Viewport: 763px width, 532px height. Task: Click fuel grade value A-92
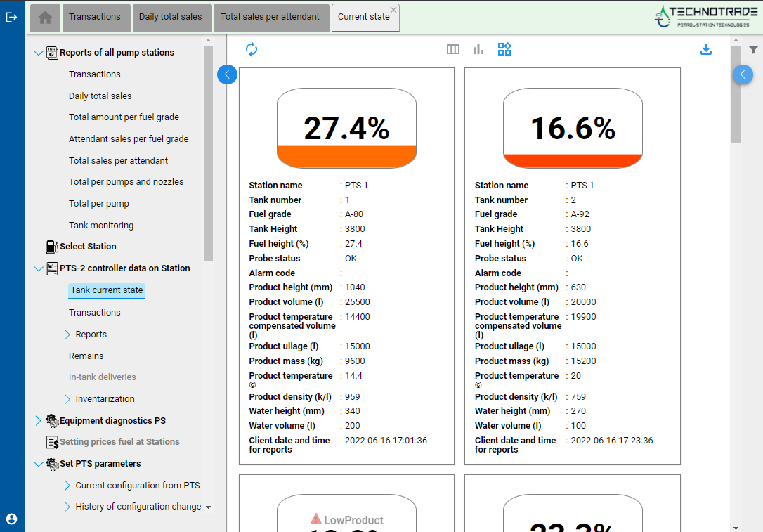tap(580, 214)
